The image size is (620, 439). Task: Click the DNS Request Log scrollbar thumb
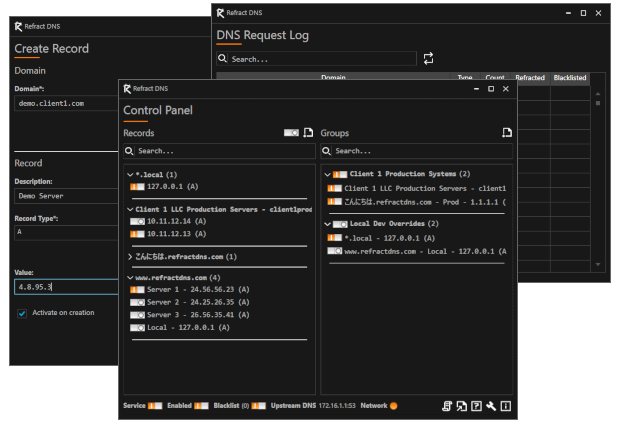pyautogui.click(x=598, y=103)
